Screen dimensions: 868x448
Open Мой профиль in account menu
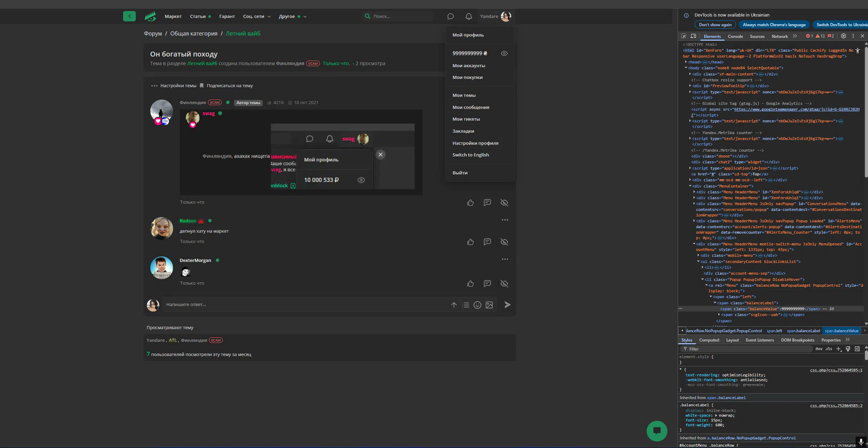tap(468, 35)
